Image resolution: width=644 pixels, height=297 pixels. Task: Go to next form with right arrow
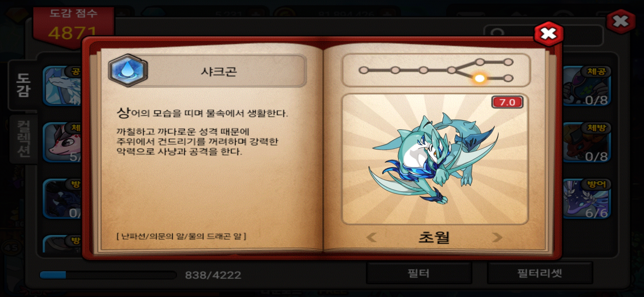point(497,237)
